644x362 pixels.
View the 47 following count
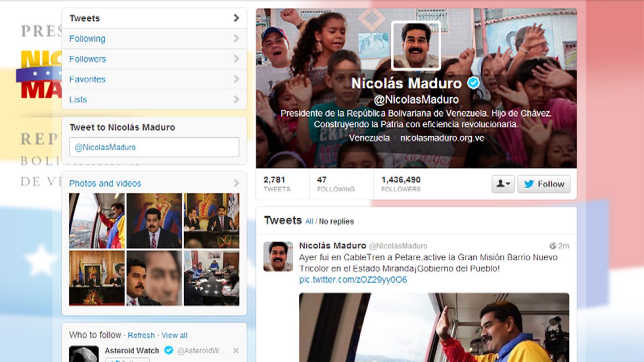pos(335,184)
